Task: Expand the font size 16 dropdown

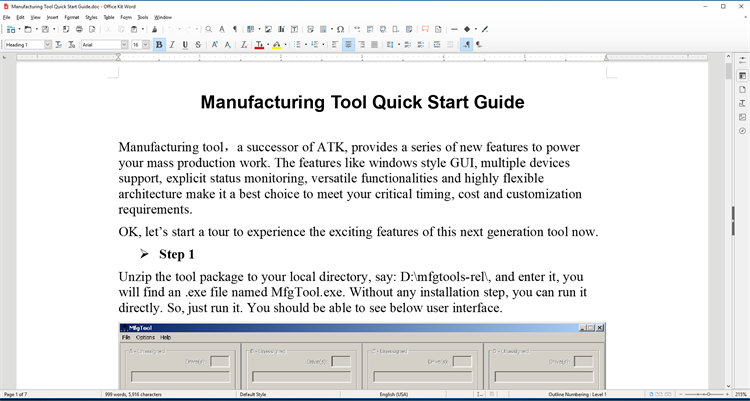Action: coord(146,45)
